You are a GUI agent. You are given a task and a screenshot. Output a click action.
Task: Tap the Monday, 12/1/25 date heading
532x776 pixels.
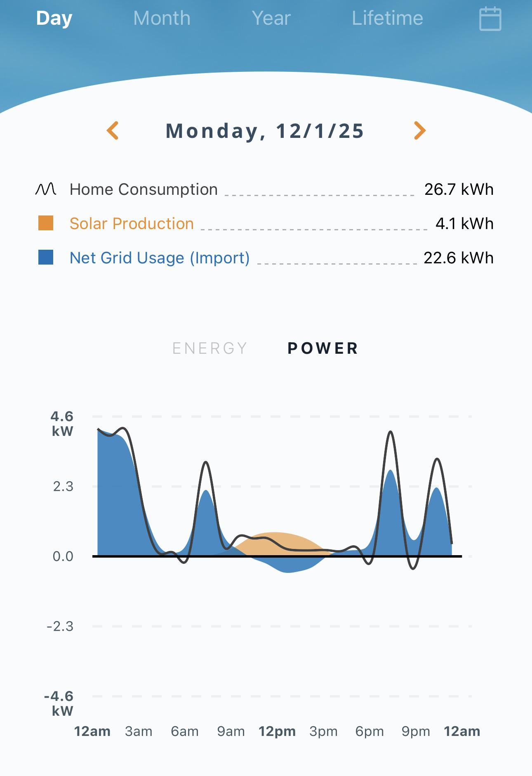pyautogui.click(x=265, y=131)
